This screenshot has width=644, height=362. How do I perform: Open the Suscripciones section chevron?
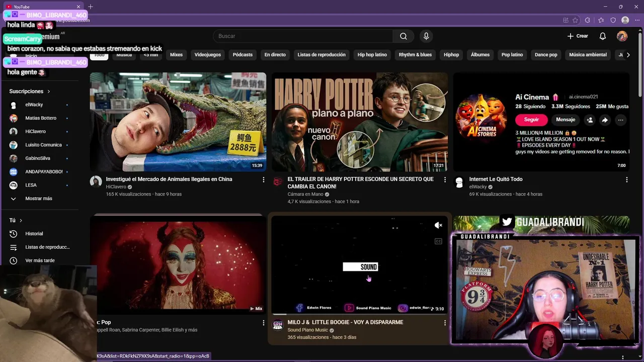(49, 92)
